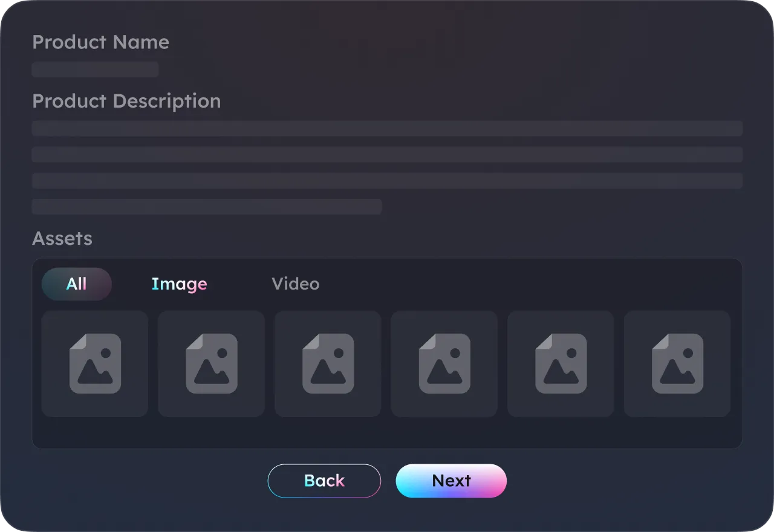Select the first image asset placeholder
Image resolution: width=774 pixels, height=532 pixels.
[95, 364]
